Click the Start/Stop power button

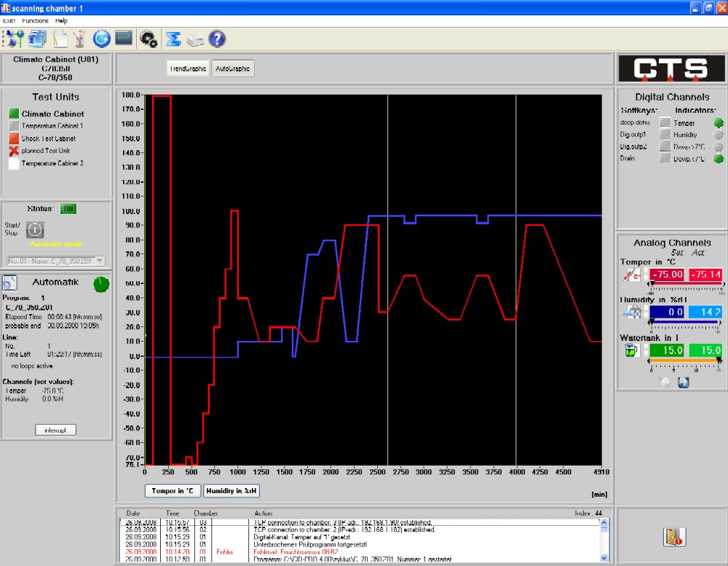[x=35, y=229]
